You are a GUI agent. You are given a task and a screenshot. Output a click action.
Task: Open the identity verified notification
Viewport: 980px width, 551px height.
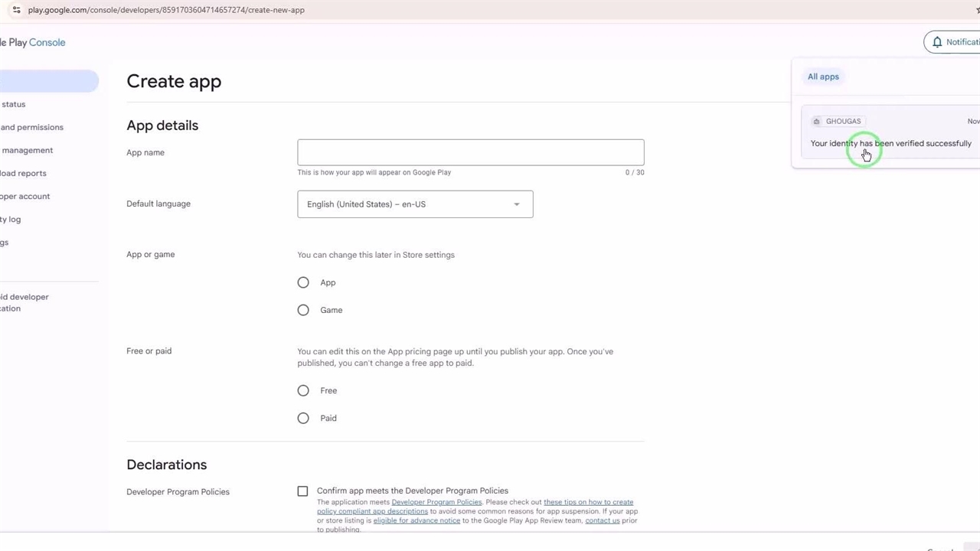[890, 143]
